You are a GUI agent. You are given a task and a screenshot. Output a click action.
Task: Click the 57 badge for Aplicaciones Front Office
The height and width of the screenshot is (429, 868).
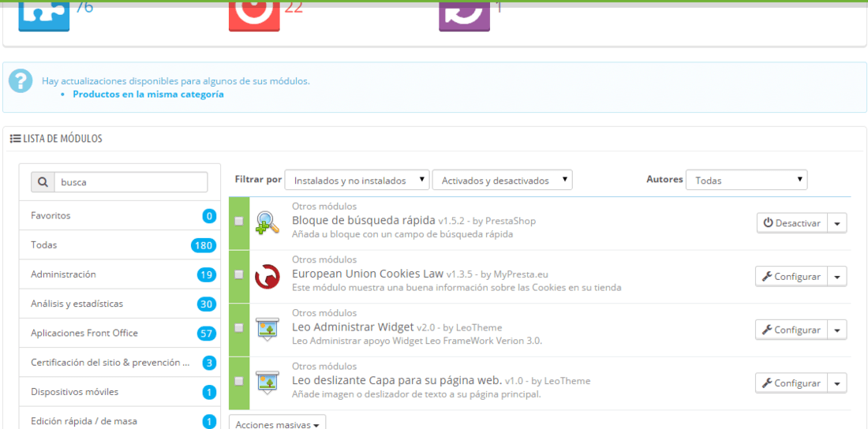(x=207, y=334)
